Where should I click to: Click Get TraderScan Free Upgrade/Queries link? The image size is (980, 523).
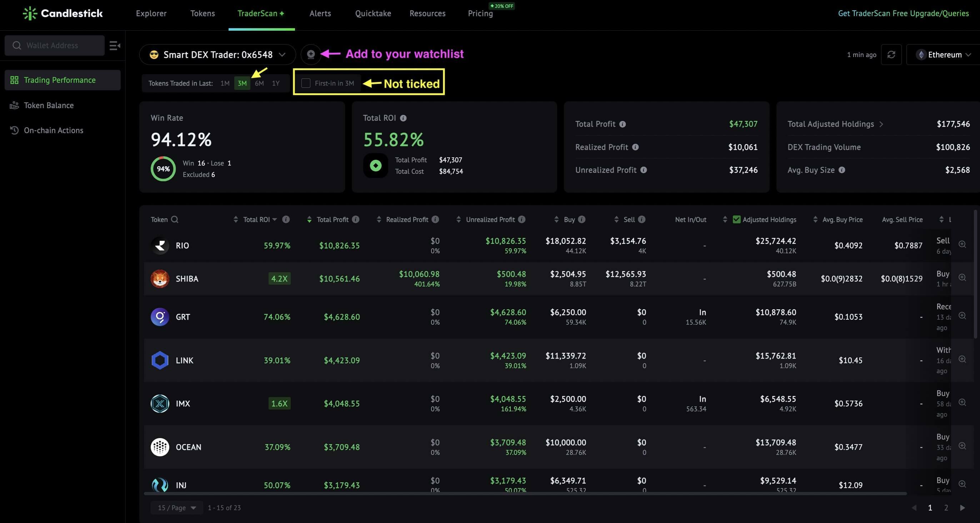903,14
